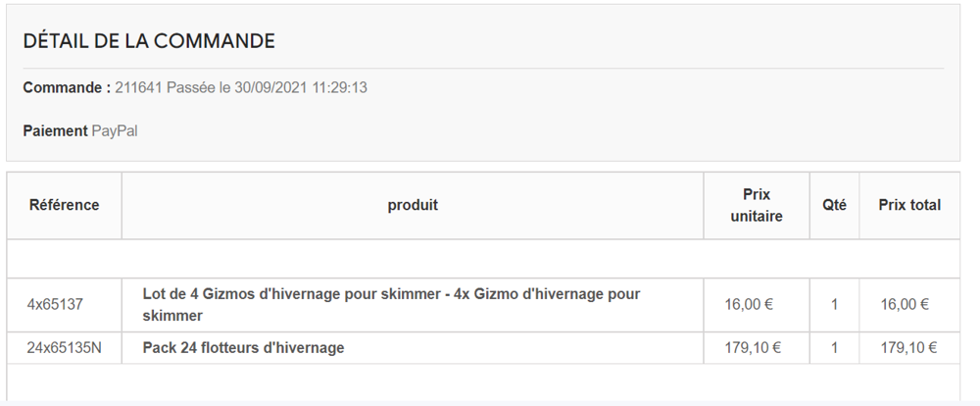Screen dimensions: 980x406
Task: Click quantity of Pack 24 flotteurs row
Action: click(834, 348)
